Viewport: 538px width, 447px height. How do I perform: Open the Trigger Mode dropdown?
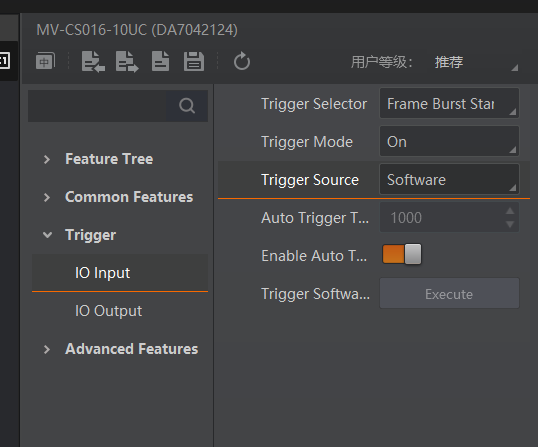tap(449, 141)
